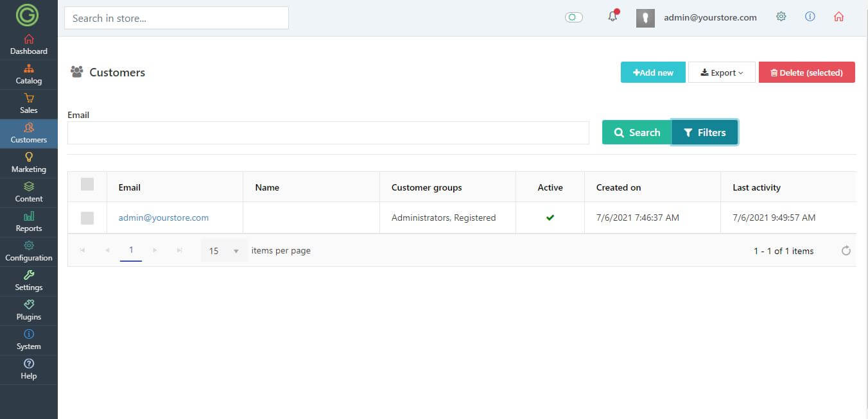Click the green G store logo
The image size is (868, 419).
point(28,14)
